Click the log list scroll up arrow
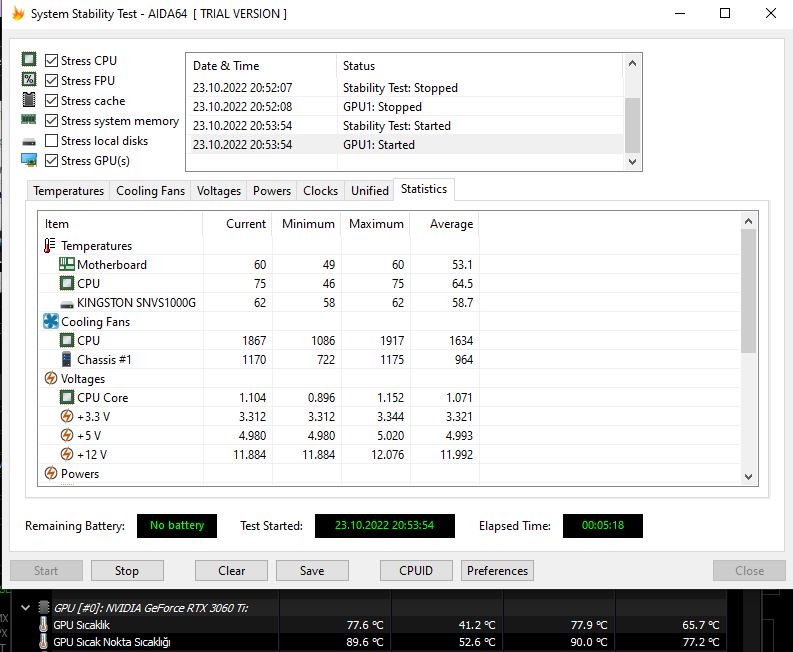 632,64
